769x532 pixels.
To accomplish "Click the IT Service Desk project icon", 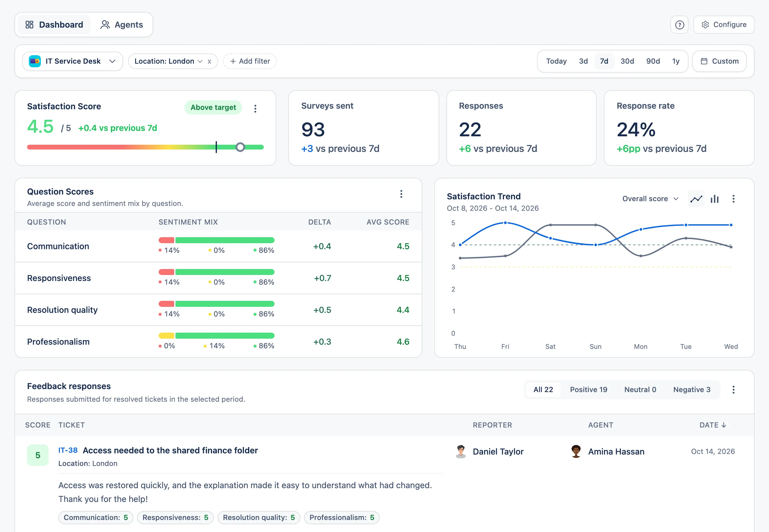I will (35, 61).
